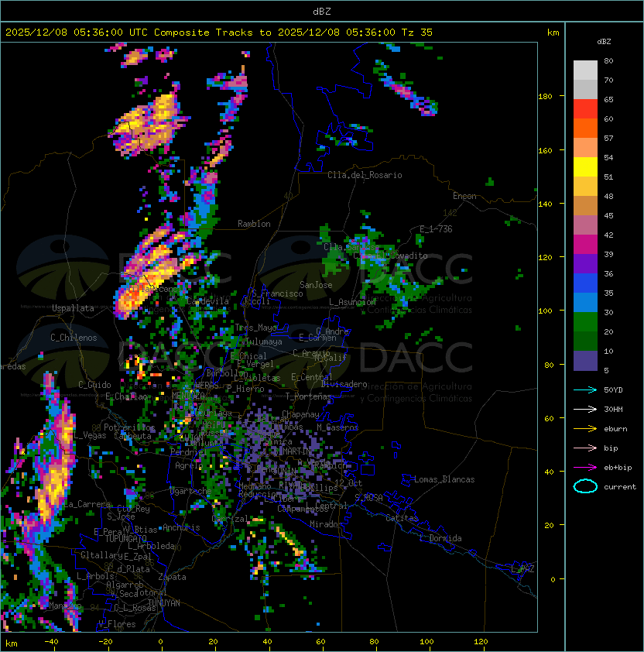Click the '30HM' legend label
Image resolution: width=644 pixels, height=652 pixels.
tap(613, 409)
